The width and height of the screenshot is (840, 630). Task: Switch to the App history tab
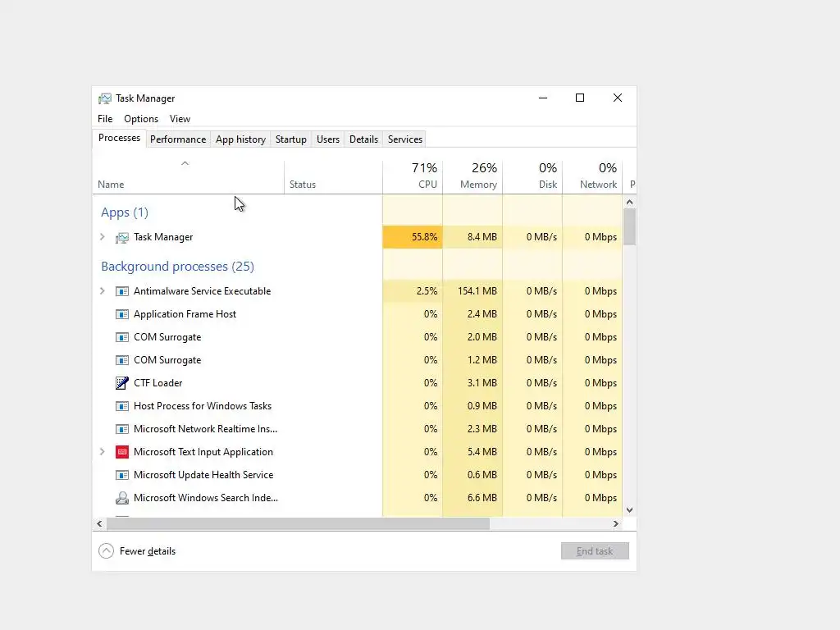click(x=240, y=139)
